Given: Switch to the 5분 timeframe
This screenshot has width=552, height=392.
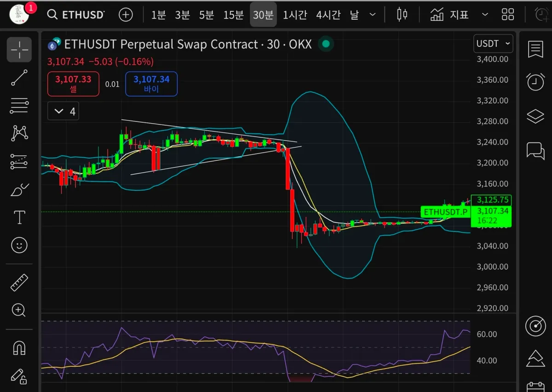Looking at the screenshot, I should pyautogui.click(x=207, y=15).
